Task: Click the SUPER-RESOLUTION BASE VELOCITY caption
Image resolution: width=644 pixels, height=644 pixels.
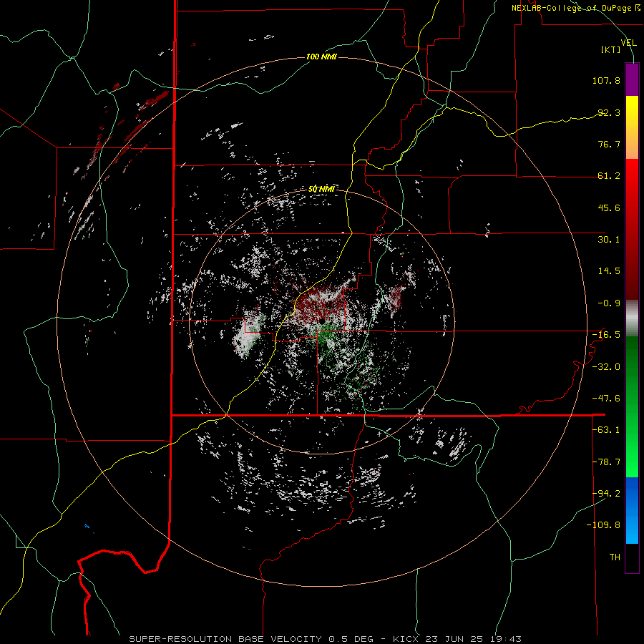Action: click(x=225, y=639)
